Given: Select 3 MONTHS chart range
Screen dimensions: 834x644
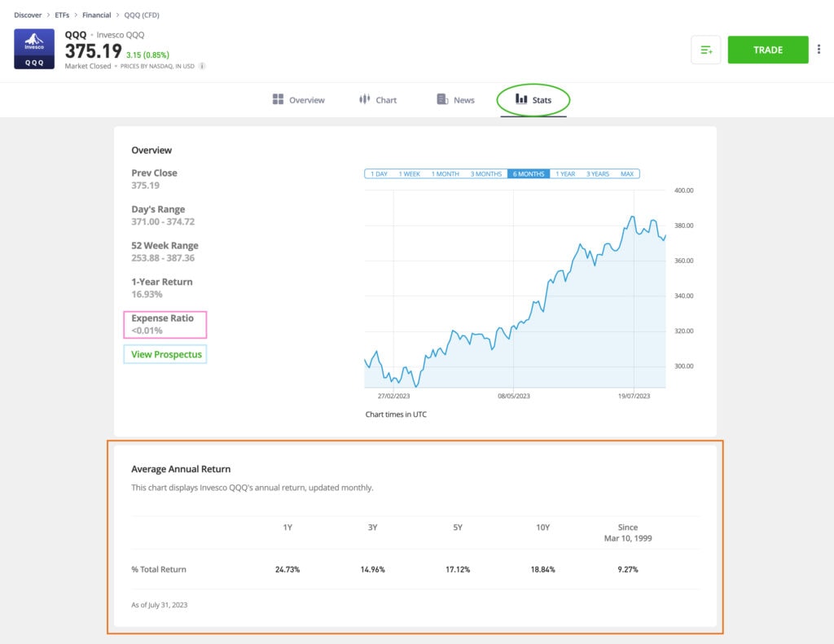Looking at the screenshot, I should point(485,174).
